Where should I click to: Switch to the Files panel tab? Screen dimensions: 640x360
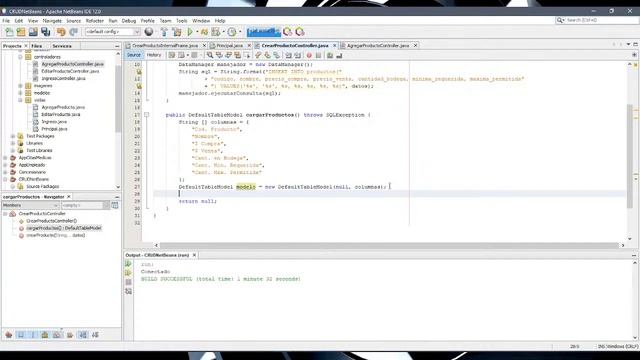pyautogui.click(x=37, y=46)
